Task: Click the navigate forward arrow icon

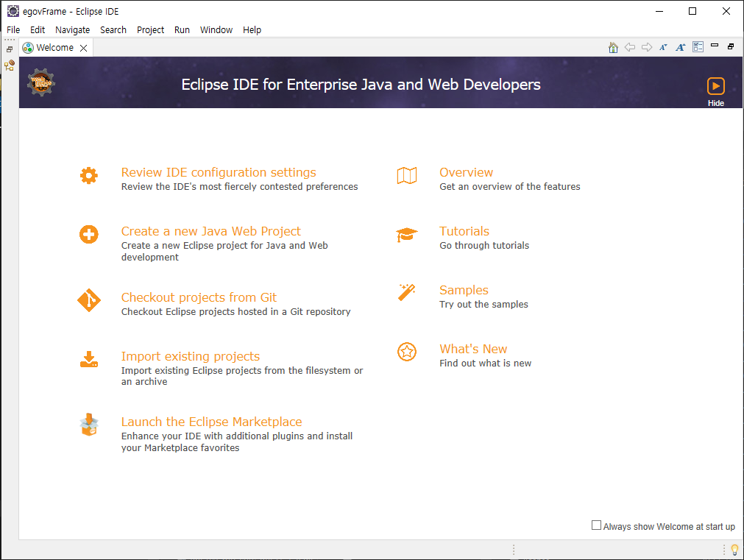Action: (x=647, y=47)
